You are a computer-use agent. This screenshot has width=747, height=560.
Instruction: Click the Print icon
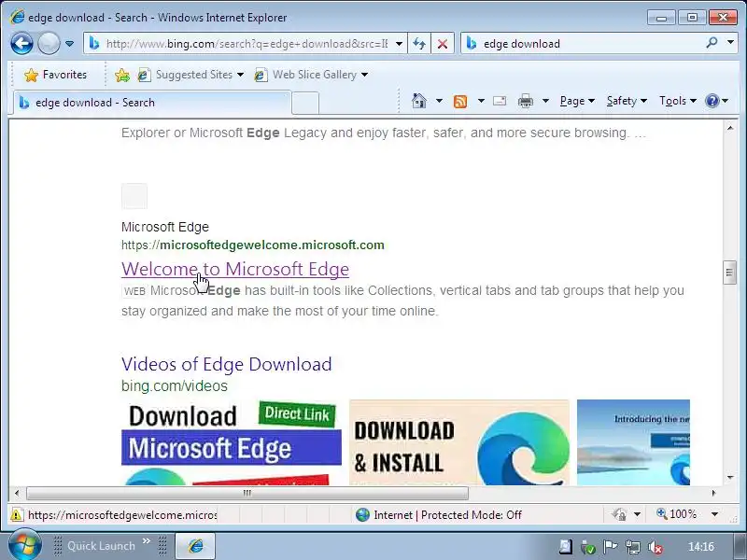526,101
